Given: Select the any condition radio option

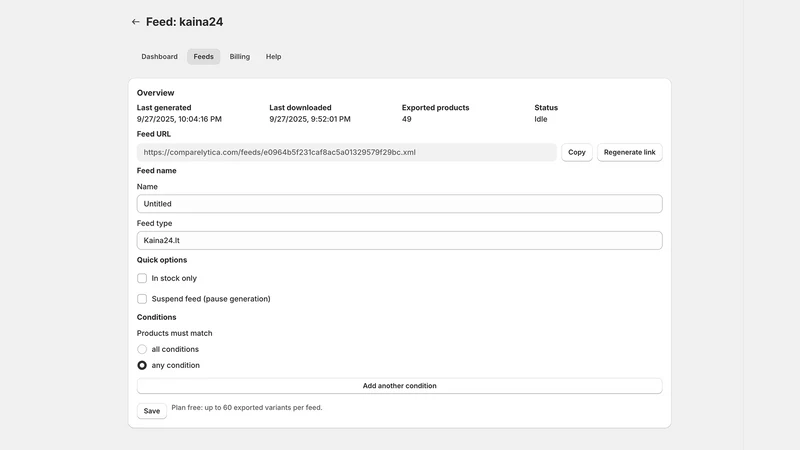Looking at the screenshot, I should 142,365.
